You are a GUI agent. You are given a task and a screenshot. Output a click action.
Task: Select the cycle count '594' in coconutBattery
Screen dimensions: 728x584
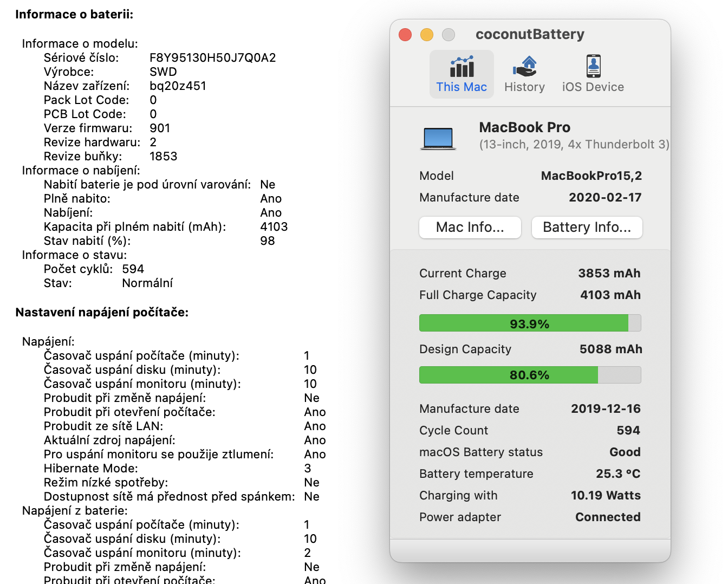pyautogui.click(x=628, y=431)
